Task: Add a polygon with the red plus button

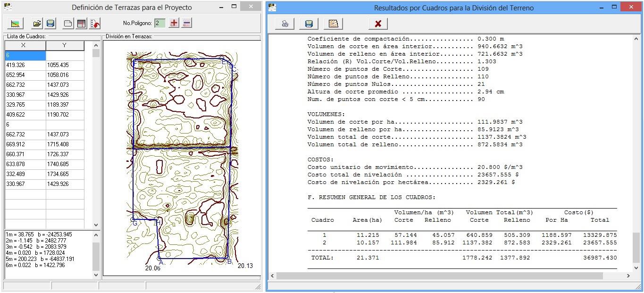Action: (x=174, y=23)
